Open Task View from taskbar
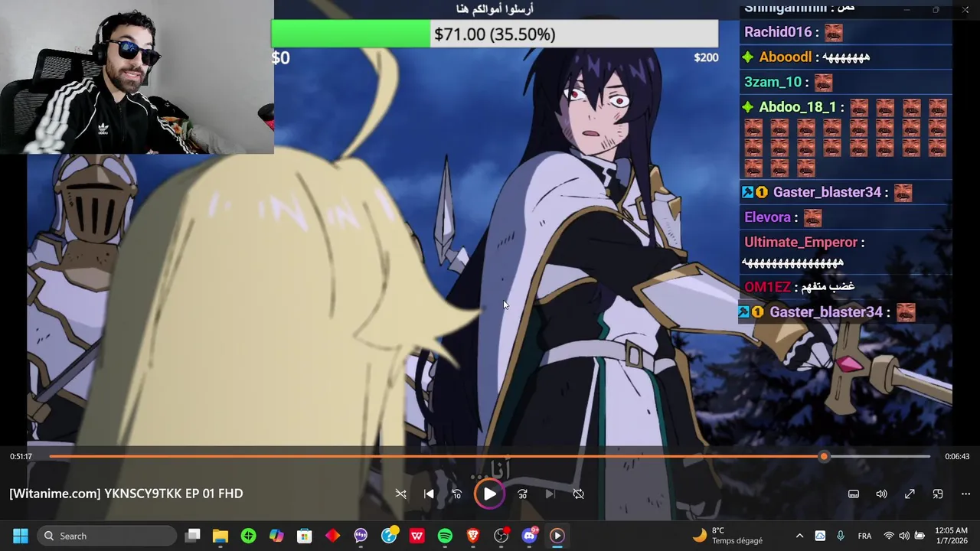Image resolution: width=980 pixels, height=551 pixels. 193,536
